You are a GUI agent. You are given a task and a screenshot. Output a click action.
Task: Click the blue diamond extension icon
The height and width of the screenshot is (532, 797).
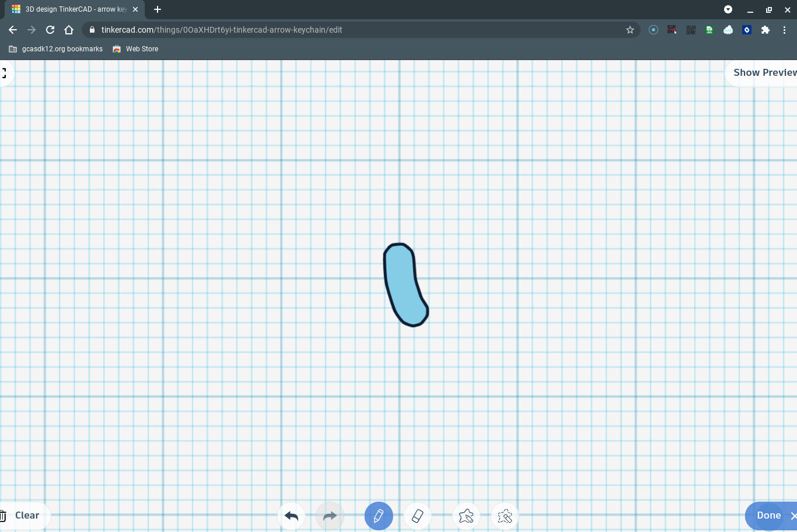click(746, 30)
